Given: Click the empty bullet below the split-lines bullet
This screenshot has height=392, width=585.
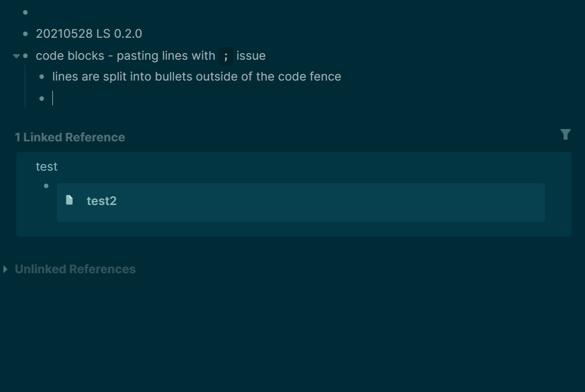Looking at the screenshot, I should tap(41, 98).
